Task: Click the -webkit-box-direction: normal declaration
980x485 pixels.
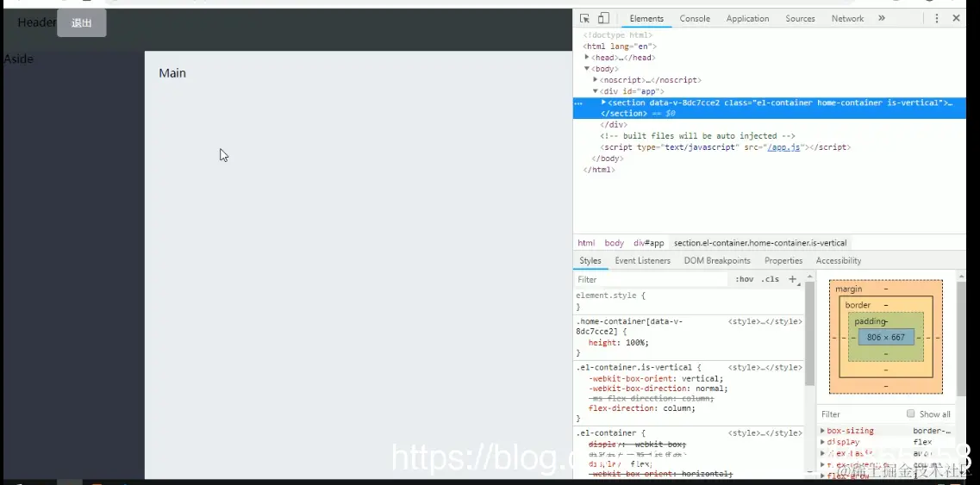Action: 659,389
